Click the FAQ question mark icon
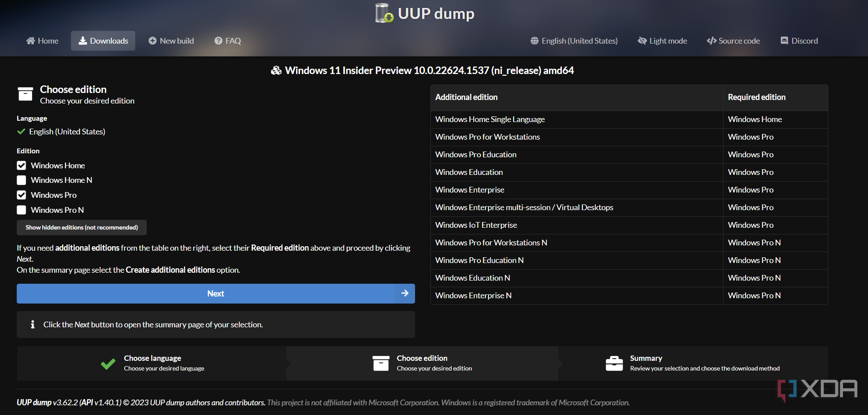 click(218, 41)
